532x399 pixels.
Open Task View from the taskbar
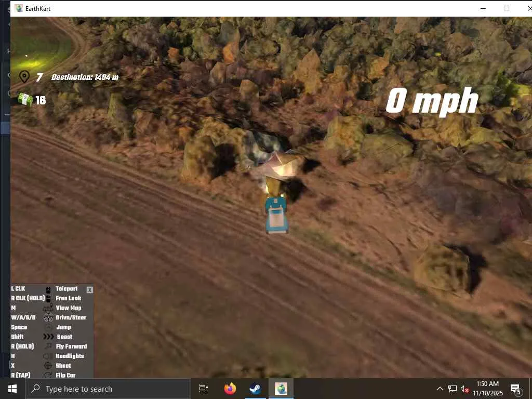[203, 389]
